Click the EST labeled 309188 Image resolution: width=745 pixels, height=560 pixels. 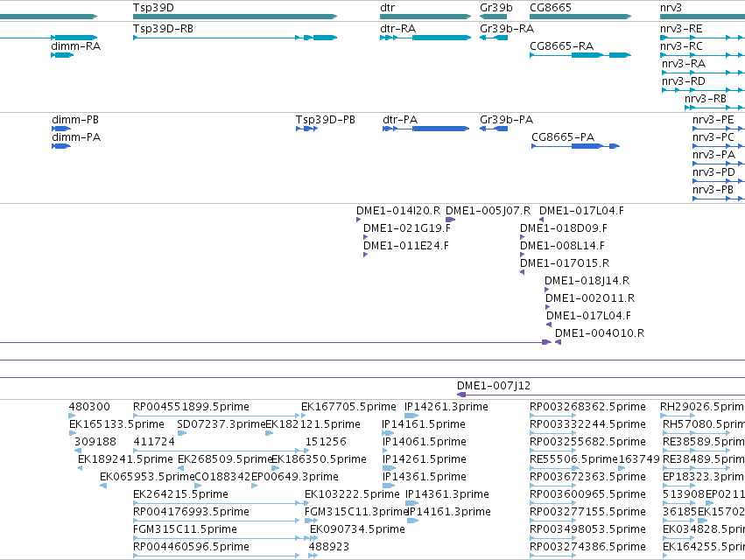pos(95,442)
